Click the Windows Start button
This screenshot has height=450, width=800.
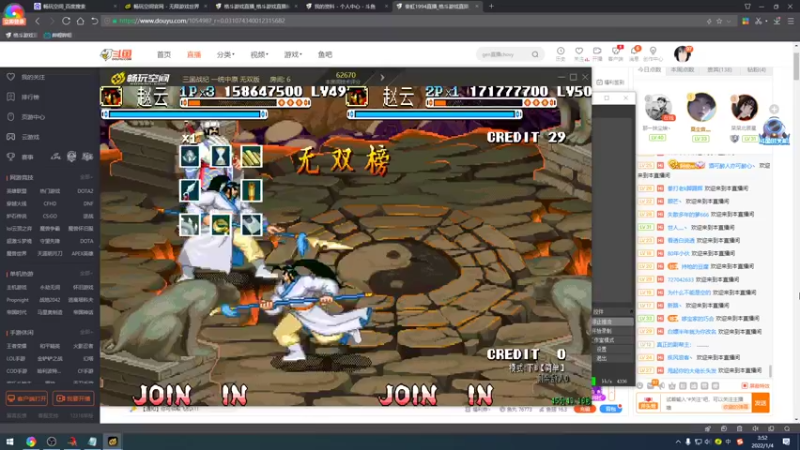[10, 441]
